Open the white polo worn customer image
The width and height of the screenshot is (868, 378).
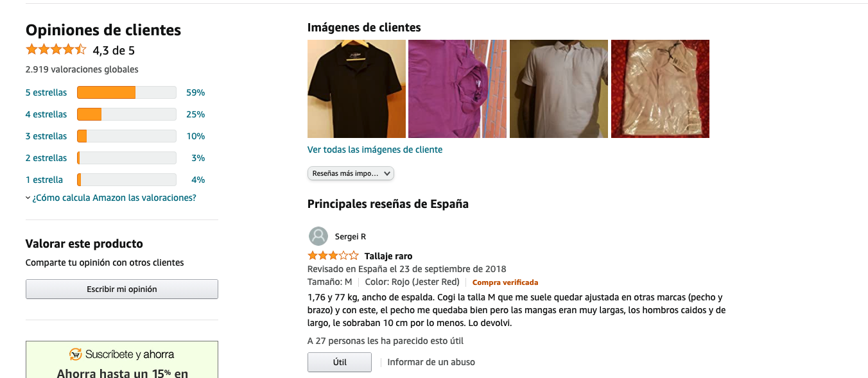click(x=559, y=89)
